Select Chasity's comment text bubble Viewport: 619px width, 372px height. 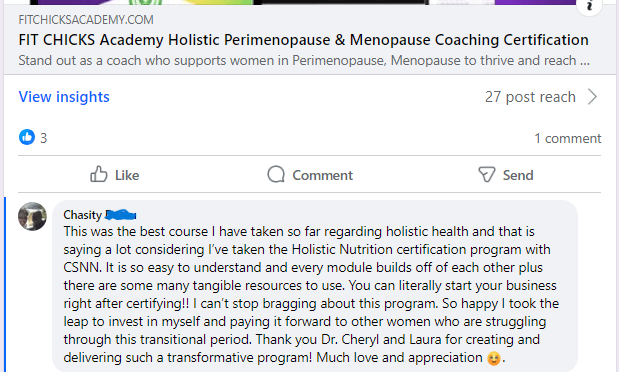pos(315,286)
